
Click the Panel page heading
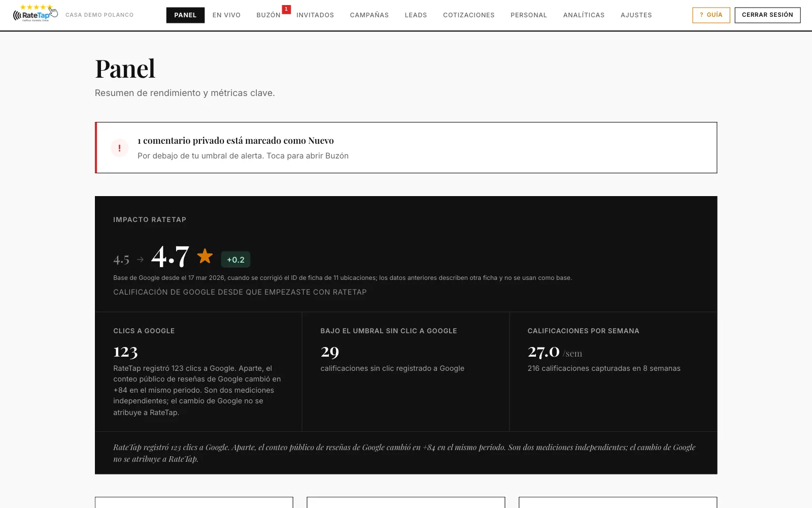(x=125, y=69)
